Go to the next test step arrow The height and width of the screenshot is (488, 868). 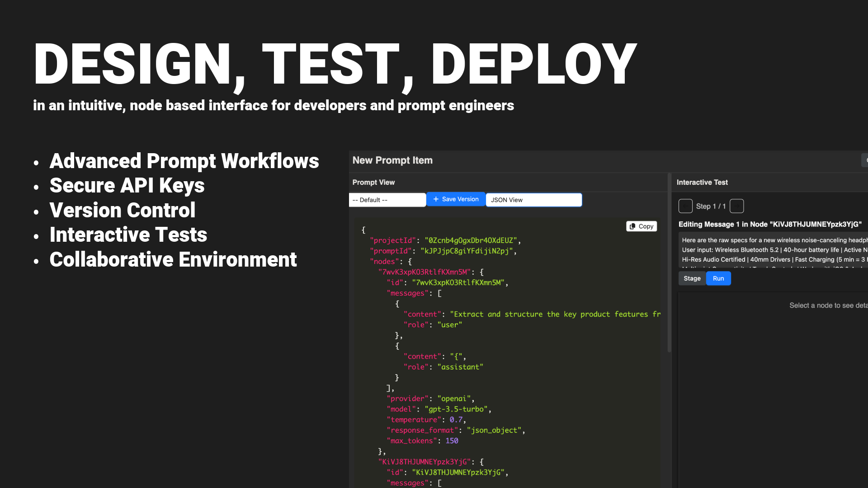tap(737, 206)
